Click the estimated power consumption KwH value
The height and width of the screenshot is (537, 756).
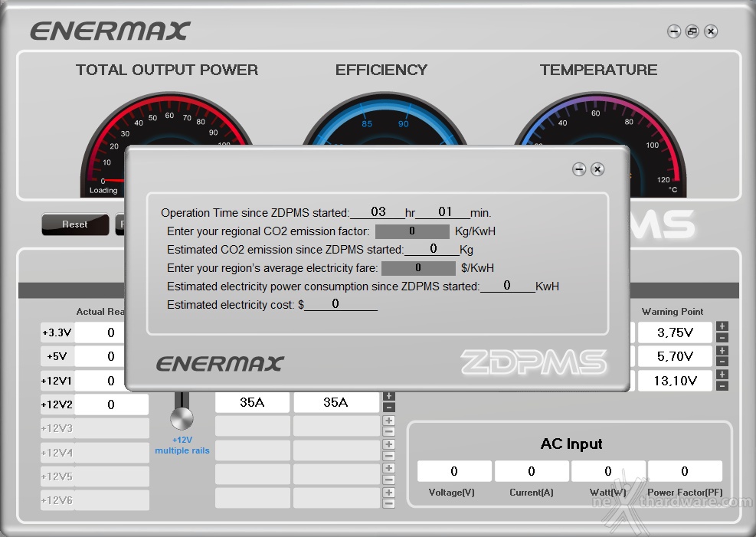point(507,286)
